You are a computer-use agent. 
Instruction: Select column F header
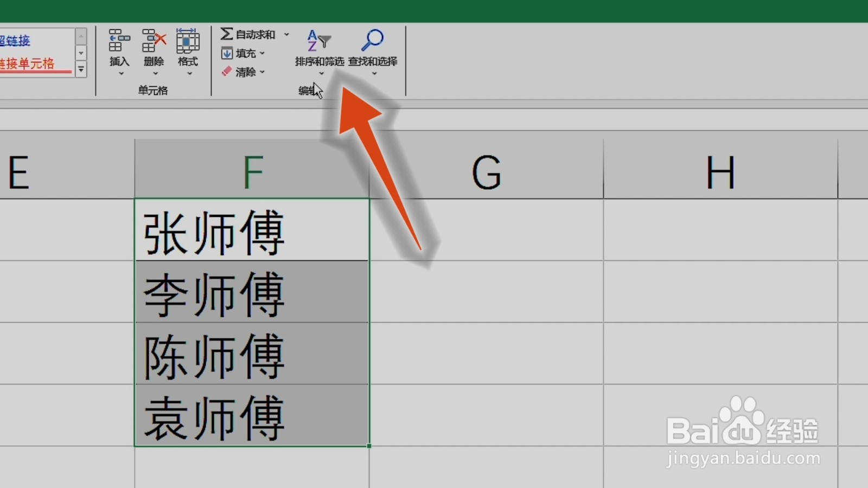[252, 169]
